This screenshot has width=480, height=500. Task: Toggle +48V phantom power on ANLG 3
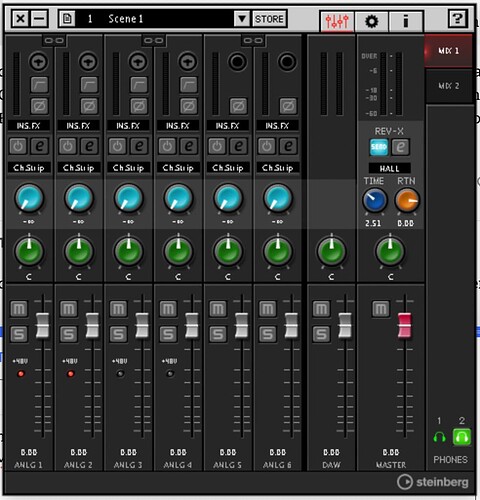pos(120,373)
